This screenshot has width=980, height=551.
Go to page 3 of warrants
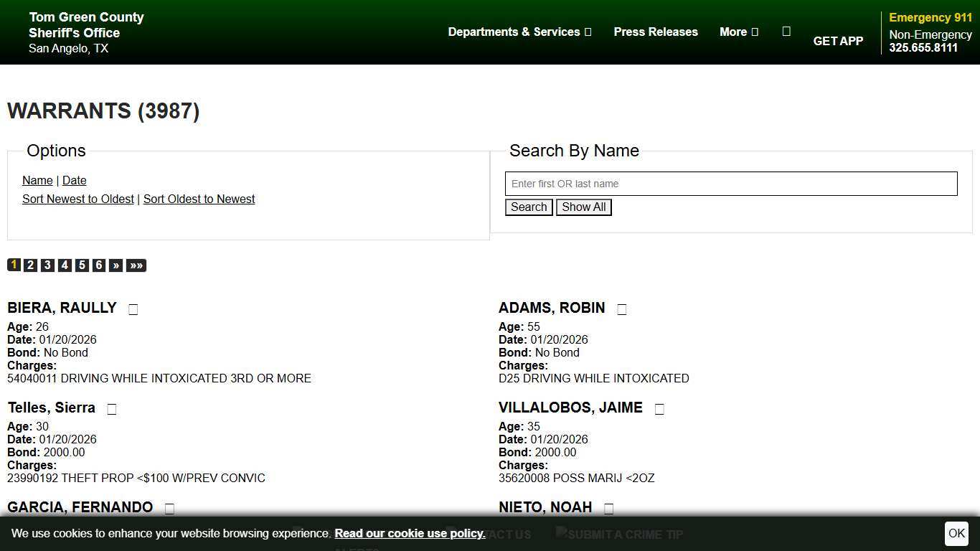pos(47,265)
